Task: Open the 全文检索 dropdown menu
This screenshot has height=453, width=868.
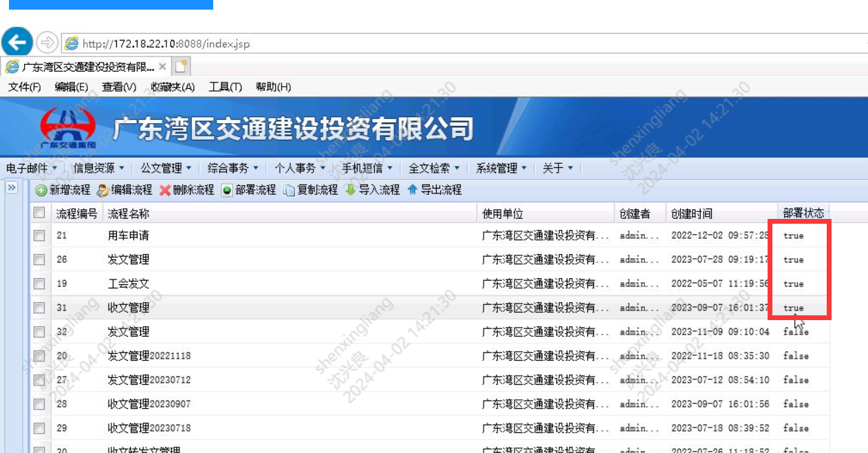Action: (x=435, y=168)
